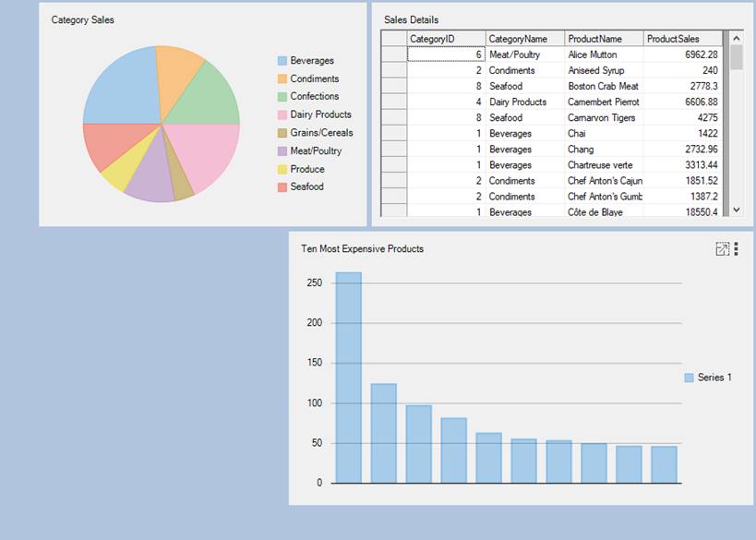The width and height of the screenshot is (756, 540).
Task: Click the Dairy Products legend marker
Action: (x=282, y=115)
